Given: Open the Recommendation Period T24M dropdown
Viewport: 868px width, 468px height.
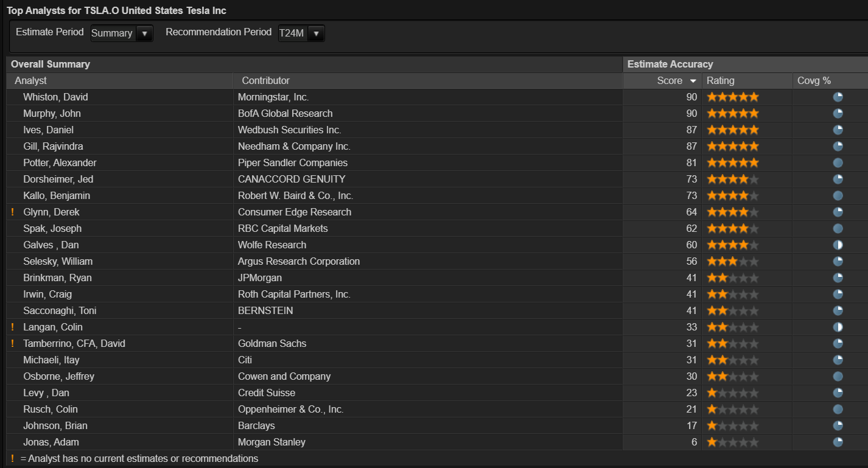Looking at the screenshot, I should (x=301, y=33).
